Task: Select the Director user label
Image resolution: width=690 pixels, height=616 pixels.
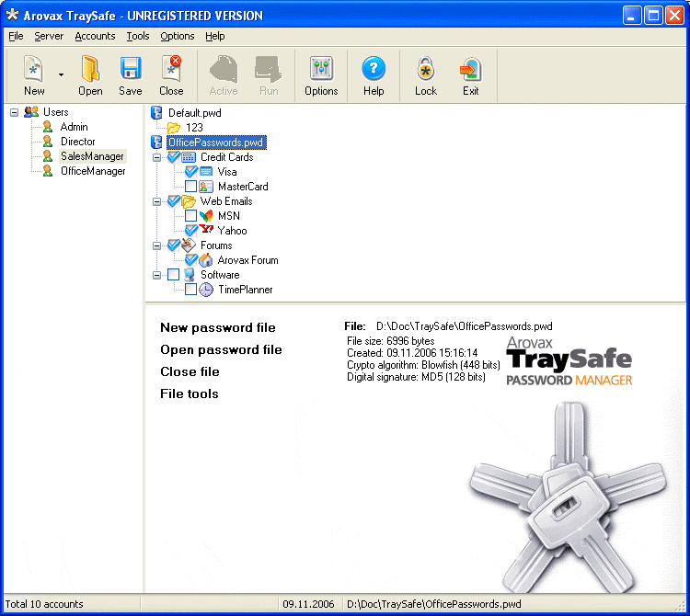Action: [x=78, y=142]
